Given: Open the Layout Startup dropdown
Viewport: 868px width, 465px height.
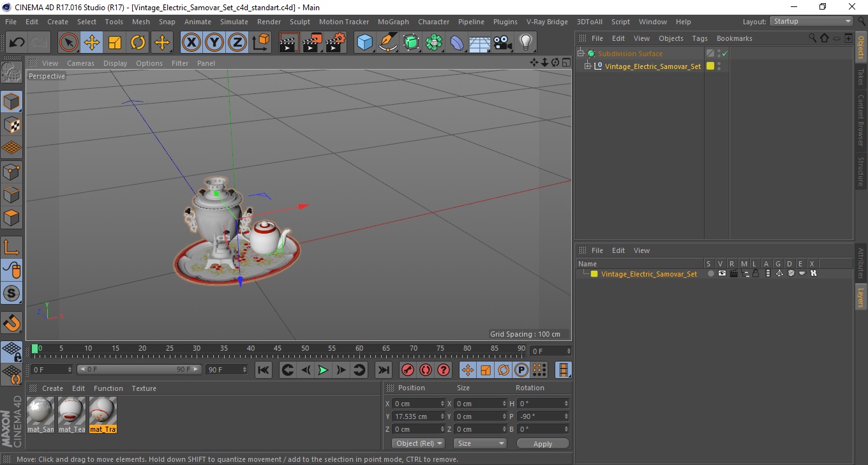Looking at the screenshot, I should click(811, 21).
